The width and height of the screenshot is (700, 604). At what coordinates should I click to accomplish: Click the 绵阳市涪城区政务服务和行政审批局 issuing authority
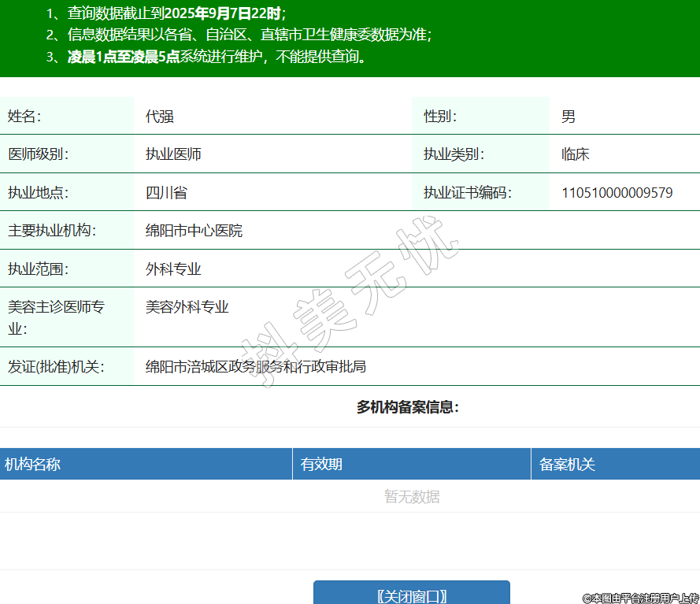255,367
